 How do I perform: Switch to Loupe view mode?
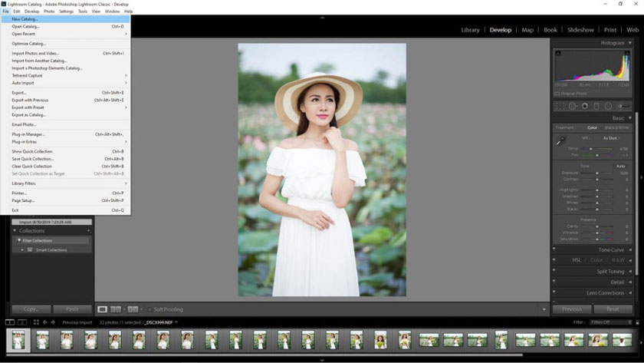pyautogui.click(x=102, y=309)
